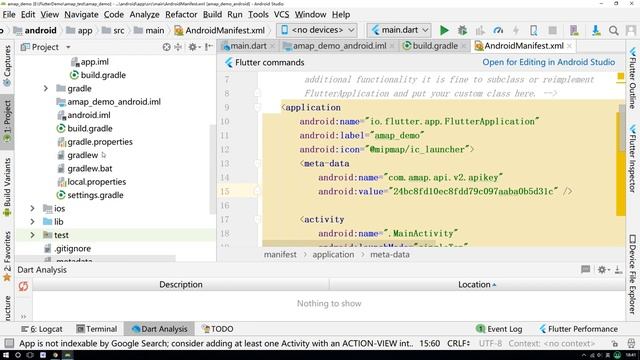Click the application breadcrumb in editor
This screenshot has height=360, width=640.
click(333, 254)
